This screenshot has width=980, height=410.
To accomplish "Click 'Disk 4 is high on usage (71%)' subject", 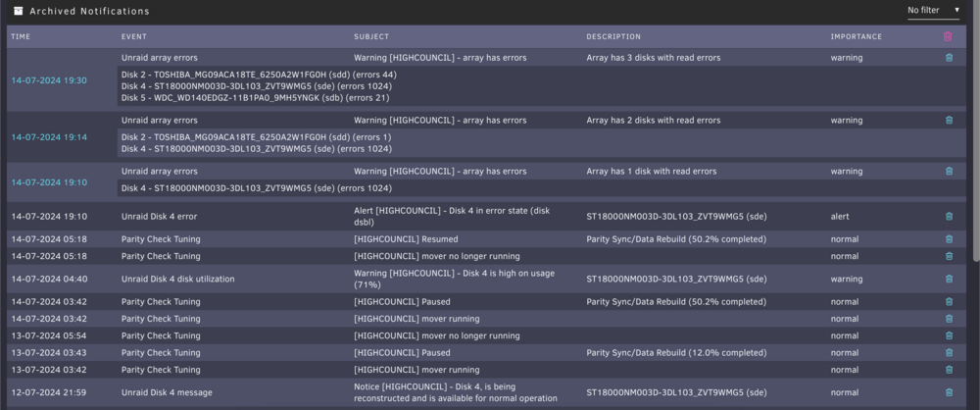I will point(455,280).
